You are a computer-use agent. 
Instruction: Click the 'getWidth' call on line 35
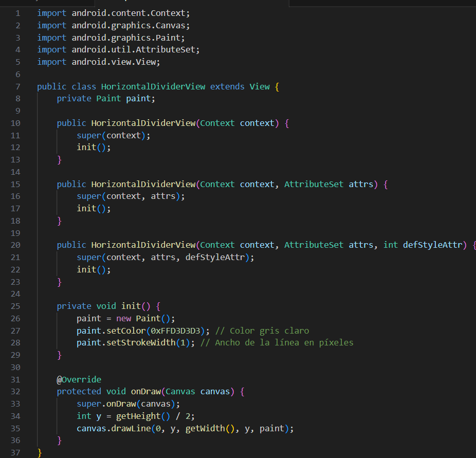pyautogui.click(x=205, y=429)
